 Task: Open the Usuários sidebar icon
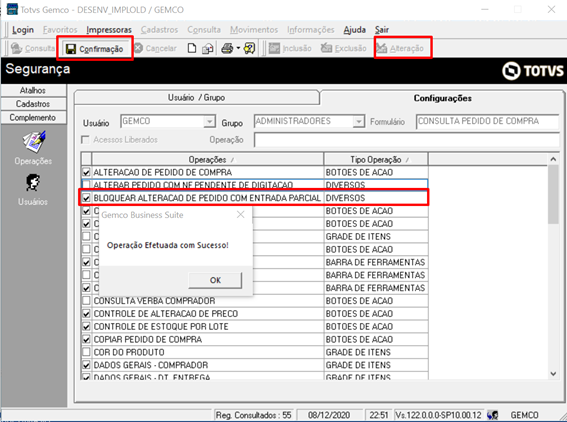click(33, 190)
